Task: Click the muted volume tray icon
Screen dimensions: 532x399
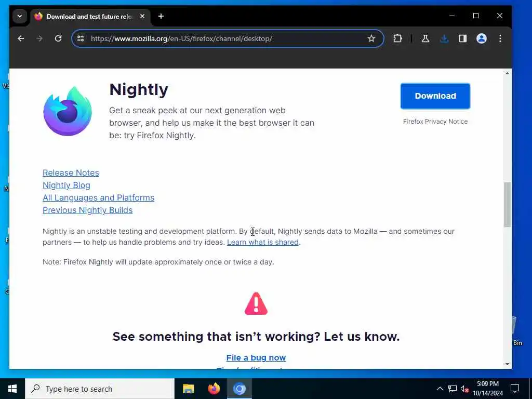Action: click(464, 389)
